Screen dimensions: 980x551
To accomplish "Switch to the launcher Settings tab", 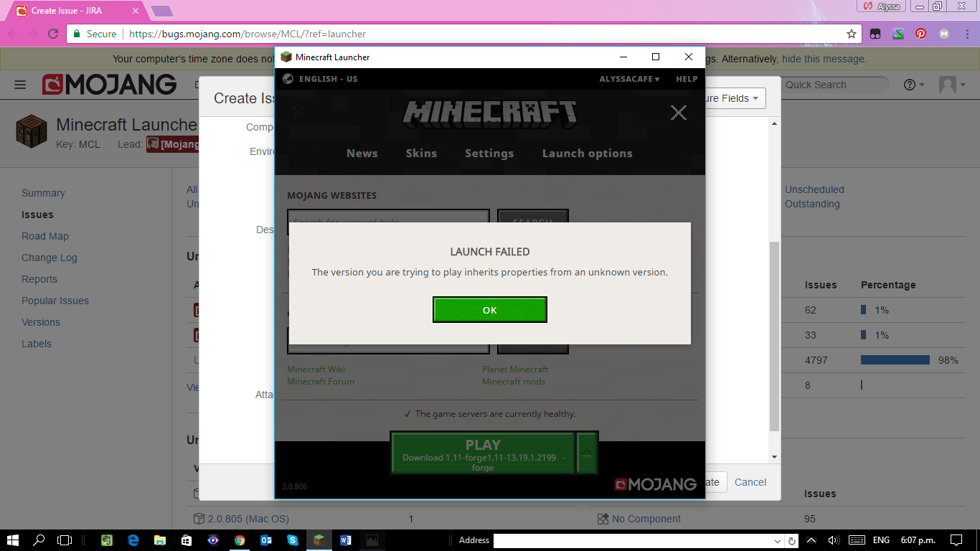I will coord(489,153).
